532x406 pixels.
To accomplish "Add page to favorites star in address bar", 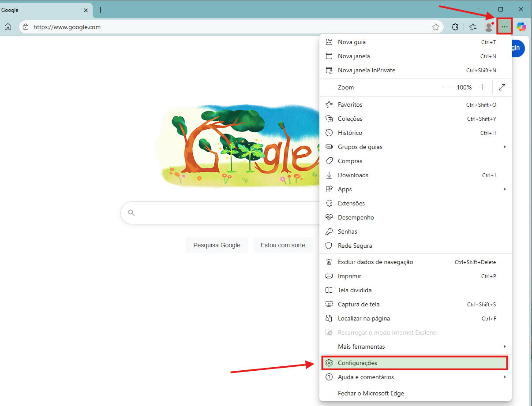I will click(436, 27).
